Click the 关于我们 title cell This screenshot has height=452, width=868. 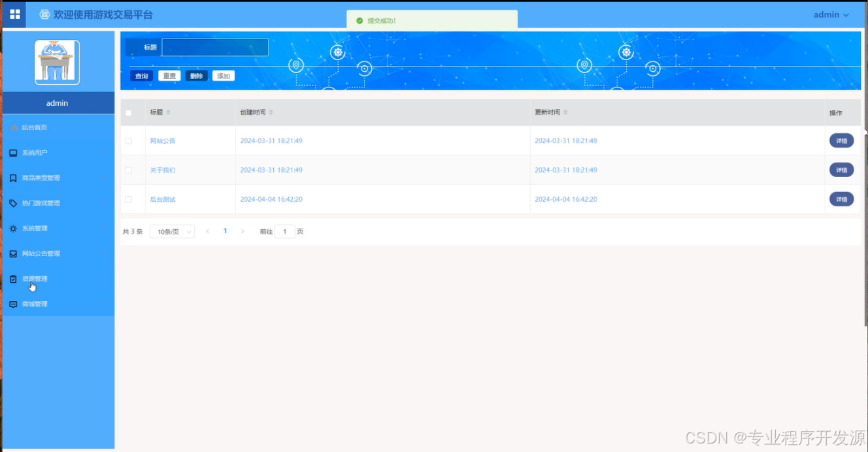tap(163, 170)
